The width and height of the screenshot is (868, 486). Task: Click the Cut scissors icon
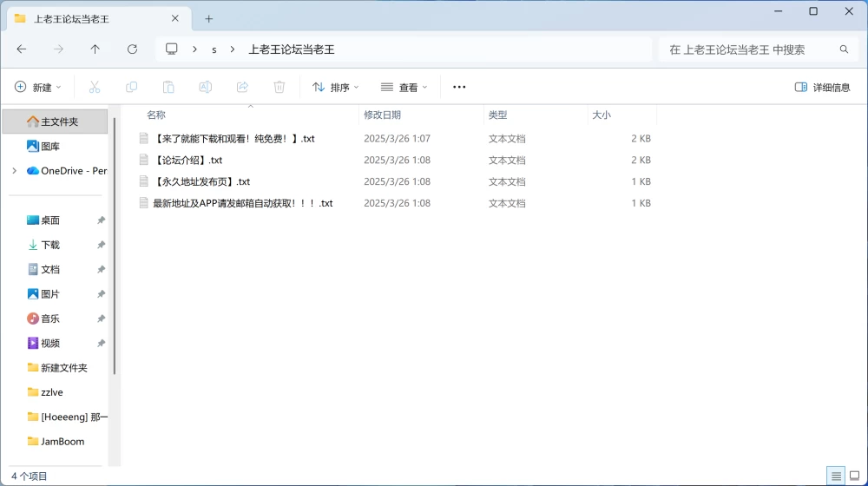pos(95,87)
